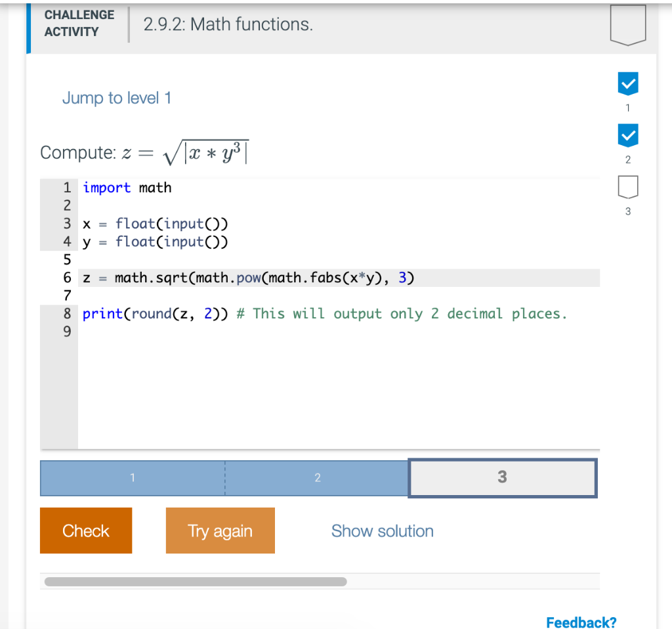The image size is (672, 629).
Task: Open the Show solution link
Action: 383,531
